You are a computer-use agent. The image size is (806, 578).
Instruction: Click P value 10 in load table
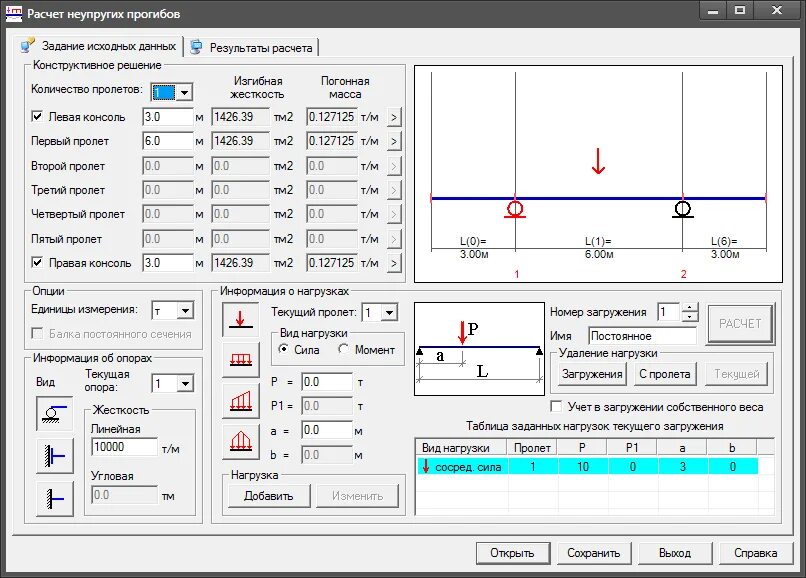[582, 466]
